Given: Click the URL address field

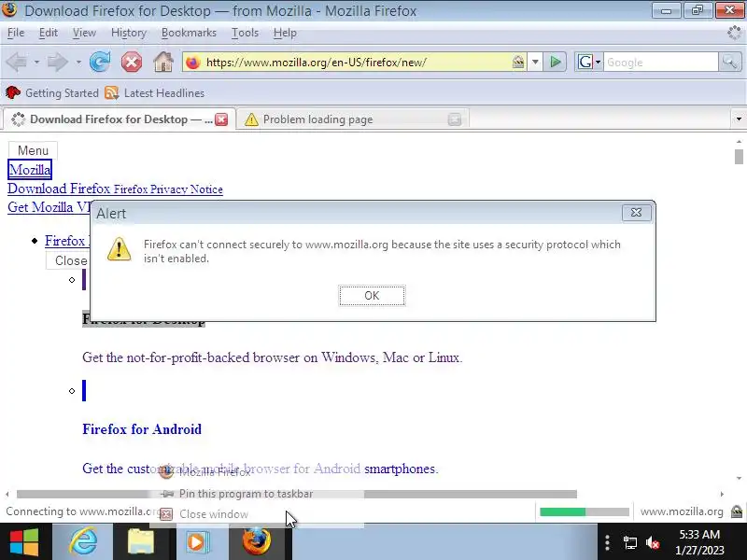Looking at the screenshot, I should tap(357, 63).
